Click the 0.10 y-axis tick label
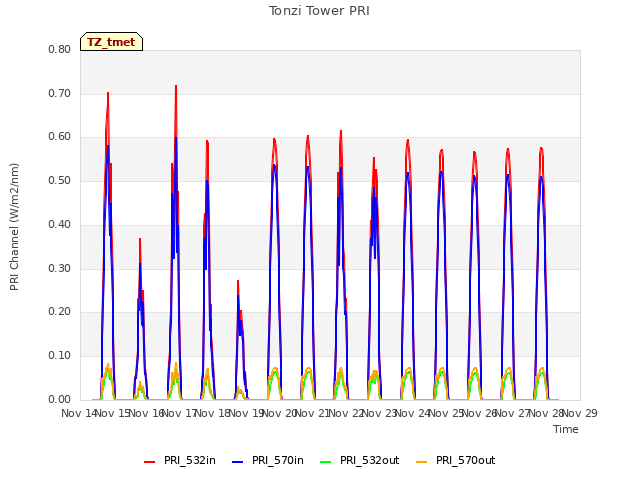The width and height of the screenshot is (640, 480). 60,356
